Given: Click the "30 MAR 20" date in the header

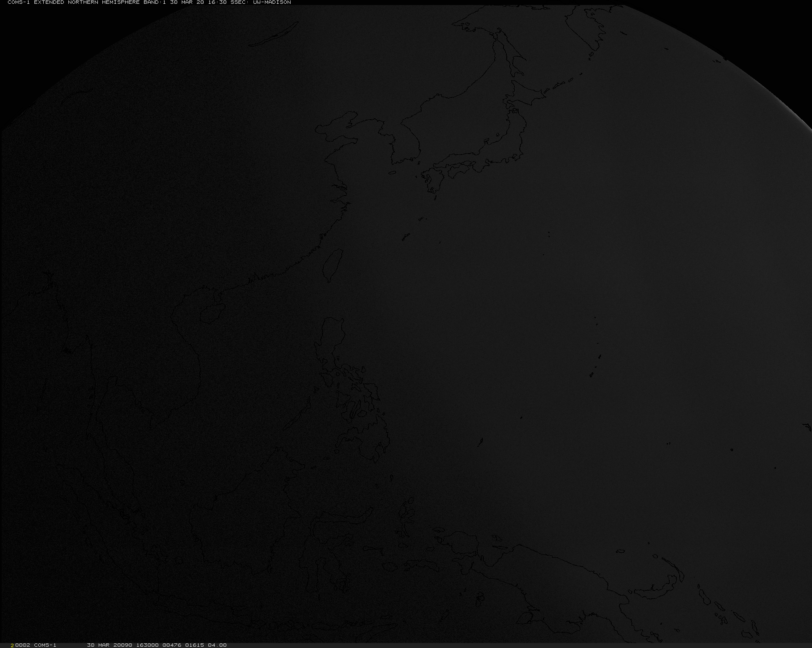Looking at the screenshot, I should coord(187,3).
